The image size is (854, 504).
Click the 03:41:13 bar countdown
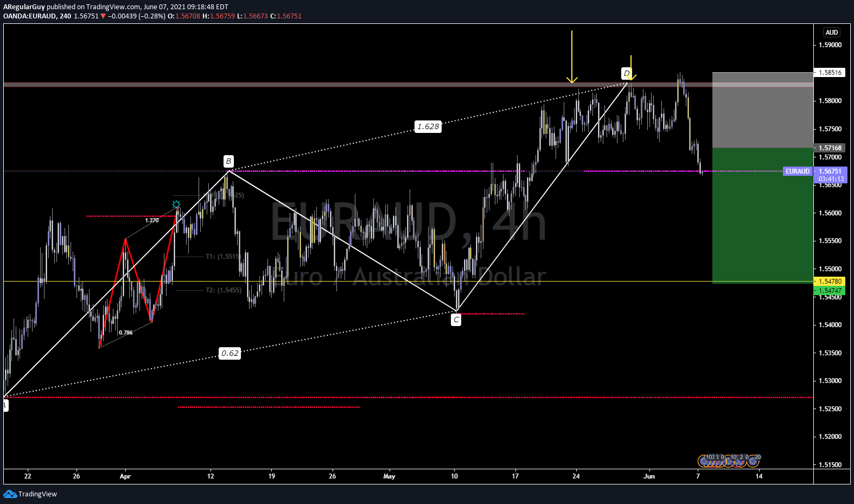831,179
